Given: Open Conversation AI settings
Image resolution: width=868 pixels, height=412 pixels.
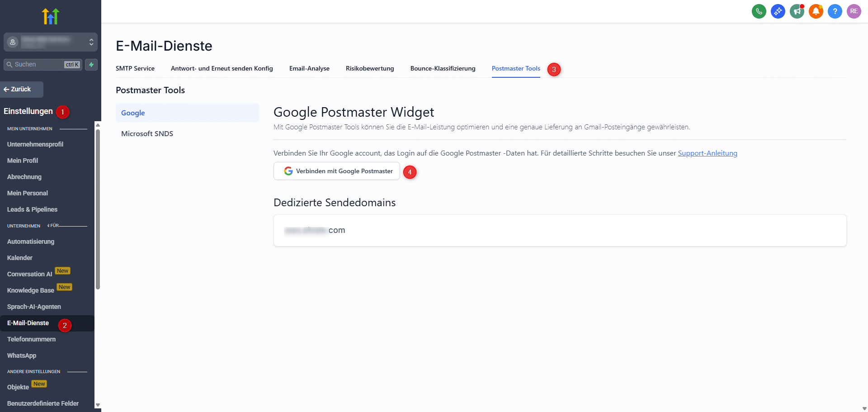Looking at the screenshot, I should pos(30,274).
